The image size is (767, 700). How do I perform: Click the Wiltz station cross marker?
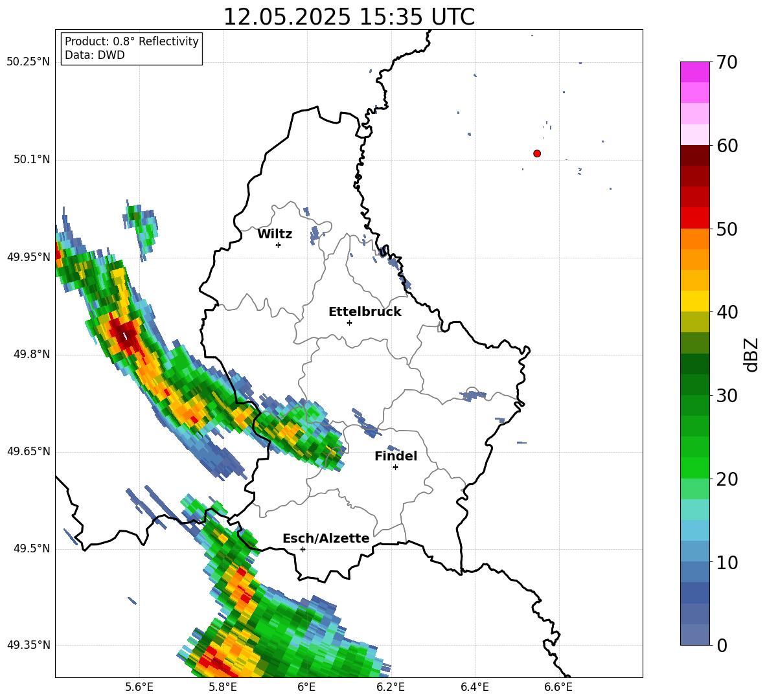click(x=278, y=245)
